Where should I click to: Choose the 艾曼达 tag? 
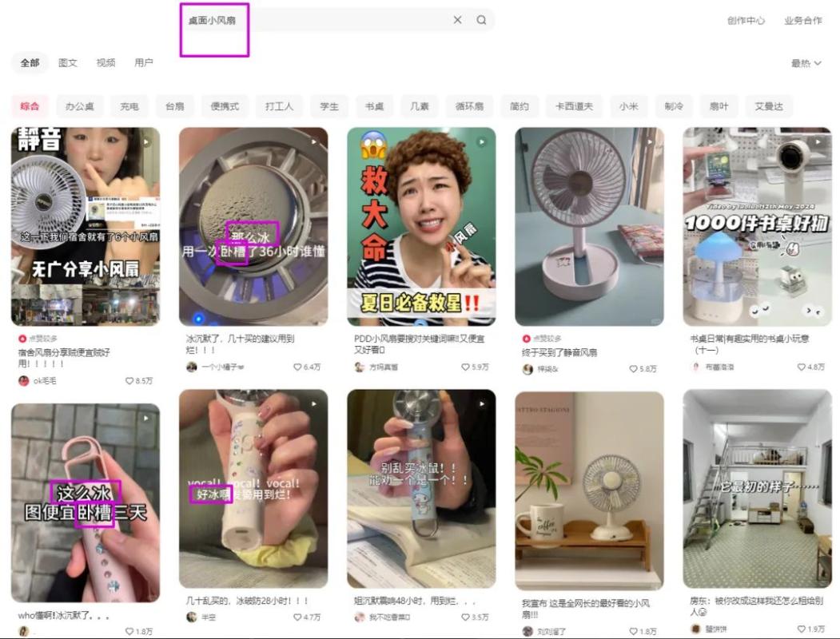769,106
